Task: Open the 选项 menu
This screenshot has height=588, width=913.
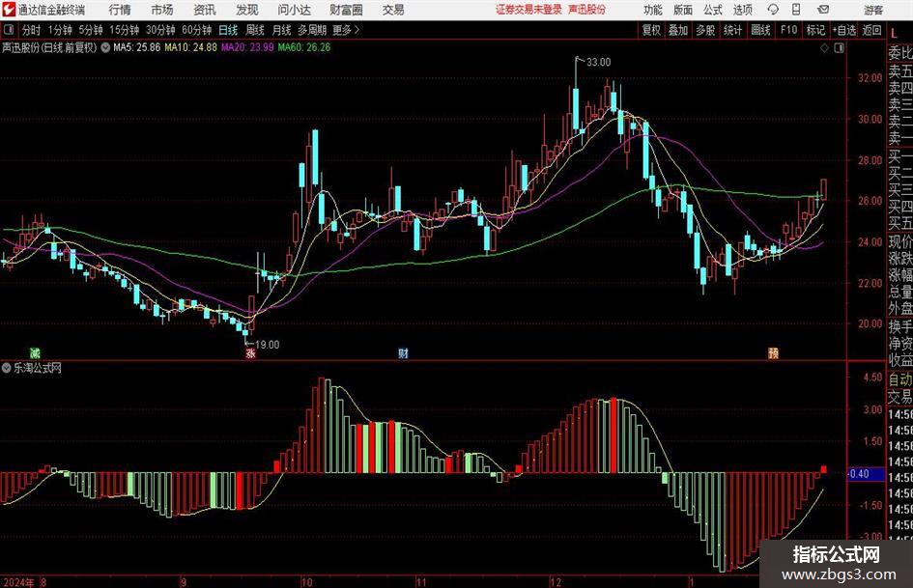Action: pyautogui.click(x=742, y=10)
